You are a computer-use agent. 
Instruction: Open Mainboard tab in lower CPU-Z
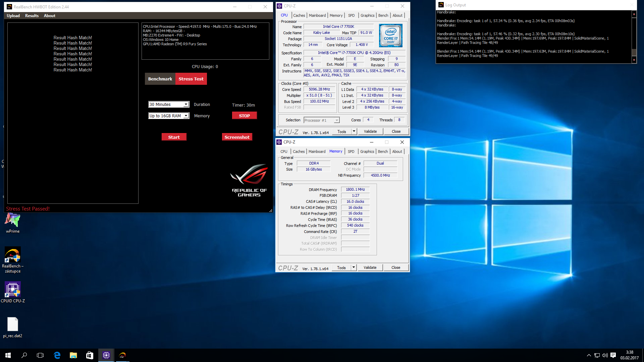point(317,152)
